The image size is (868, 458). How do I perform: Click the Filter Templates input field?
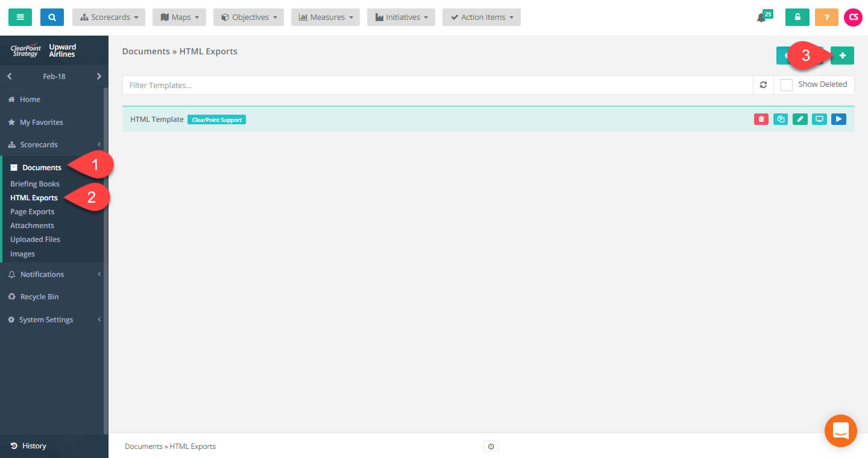[437, 85]
